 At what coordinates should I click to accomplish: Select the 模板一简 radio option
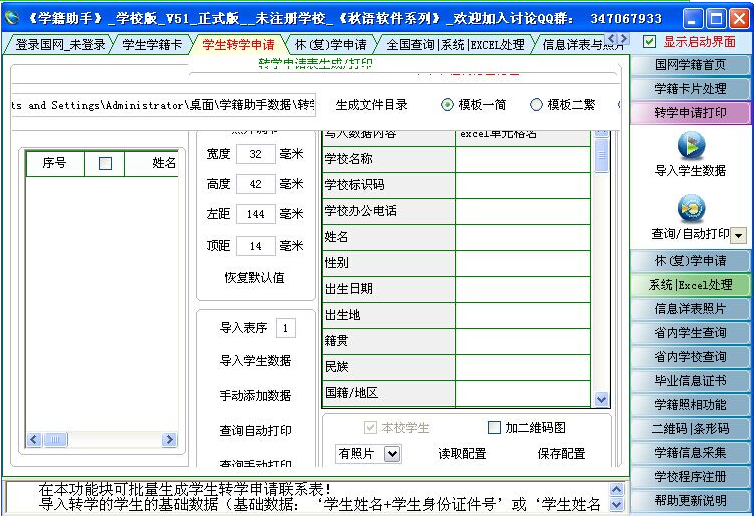[447, 105]
